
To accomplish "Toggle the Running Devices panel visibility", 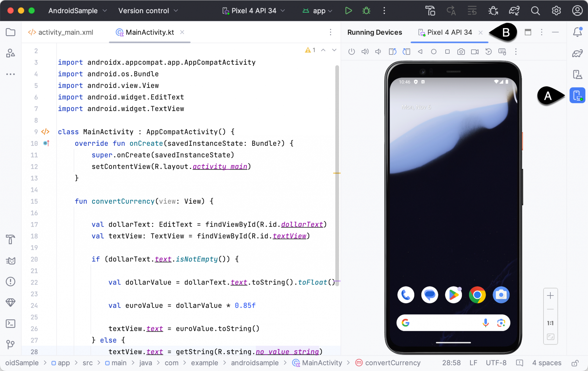I will [x=577, y=95].
